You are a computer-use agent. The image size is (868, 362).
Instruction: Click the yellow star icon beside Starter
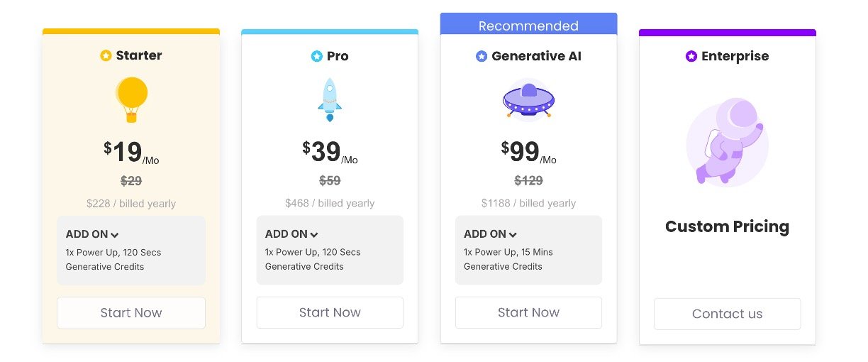pos(106,55)
